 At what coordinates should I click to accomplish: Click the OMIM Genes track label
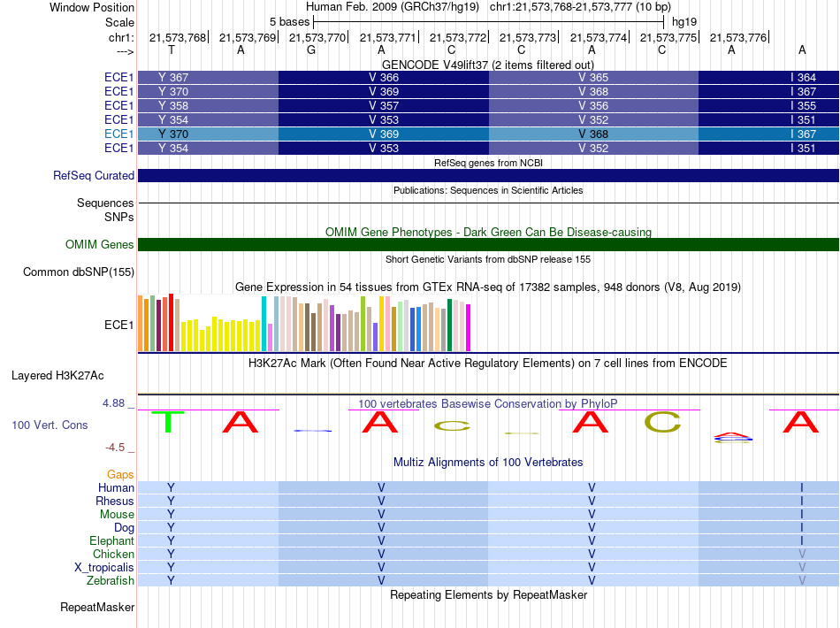(x=99, y=244)
